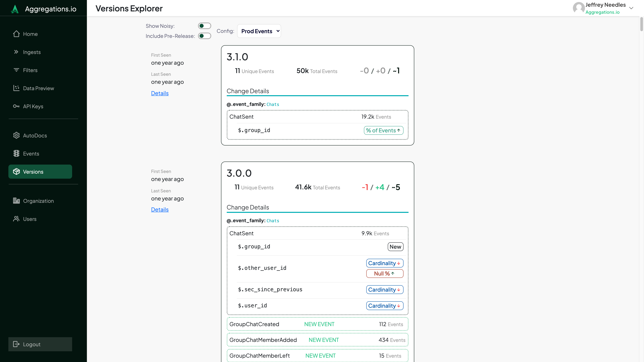
Task: Click the API Keys key icon
Action: click(16, 106)
